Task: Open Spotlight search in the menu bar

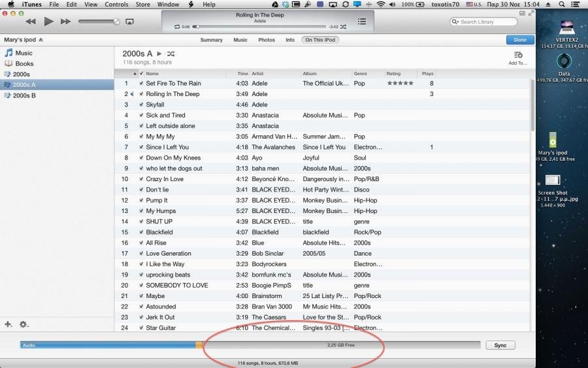Action: (561, 5)
